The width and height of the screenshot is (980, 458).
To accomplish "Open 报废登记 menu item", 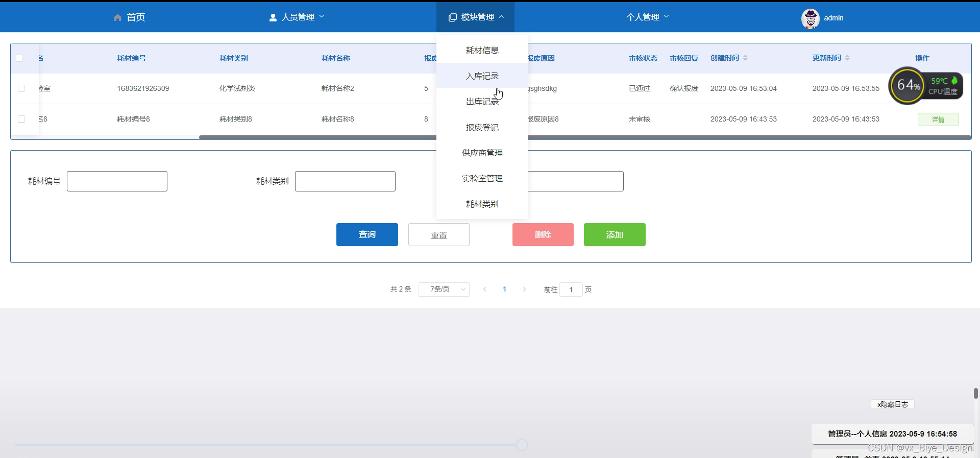I will pos(482,127).
